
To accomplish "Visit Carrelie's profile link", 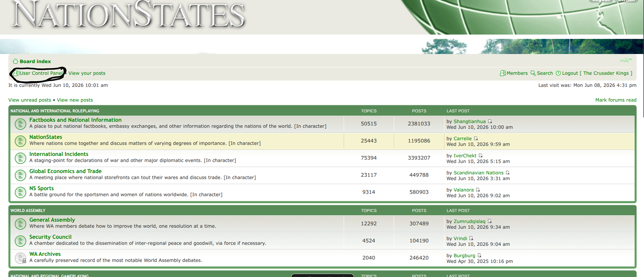I will [x=463, y=138].
